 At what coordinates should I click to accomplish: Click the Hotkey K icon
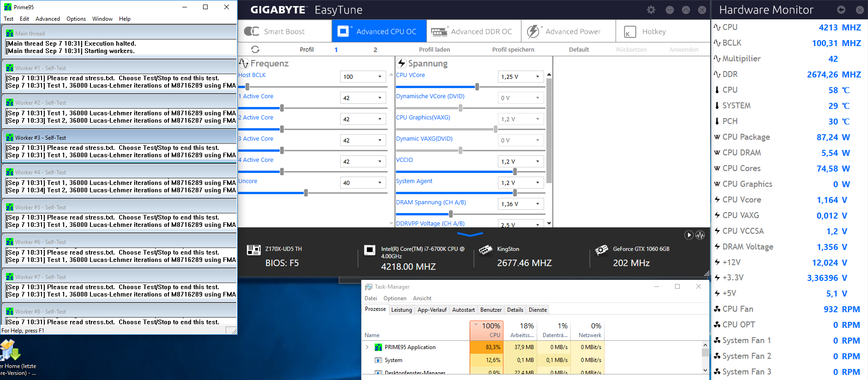(x=630, y=32)
